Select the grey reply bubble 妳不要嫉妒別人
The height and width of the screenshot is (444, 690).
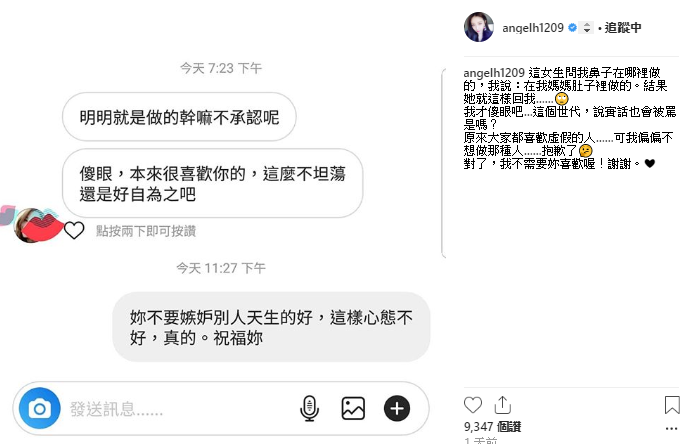271,327
